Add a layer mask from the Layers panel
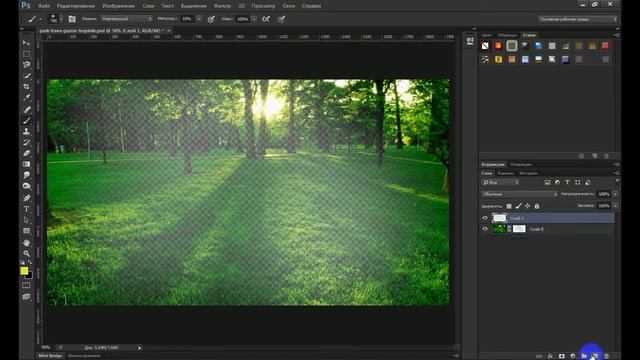Viewport: 640px width, 360px height. click(562, 356)
